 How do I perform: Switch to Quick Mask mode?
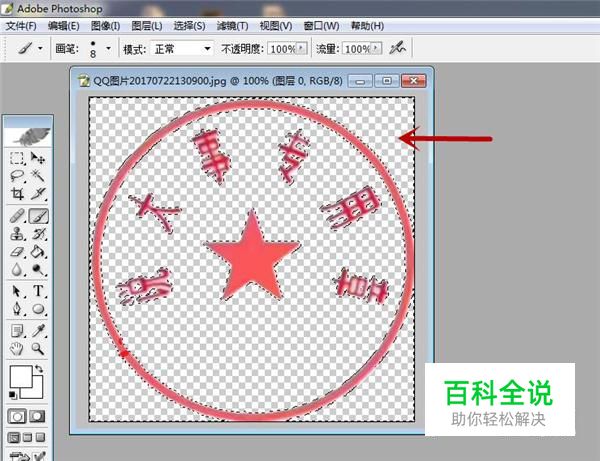point(38,416)
